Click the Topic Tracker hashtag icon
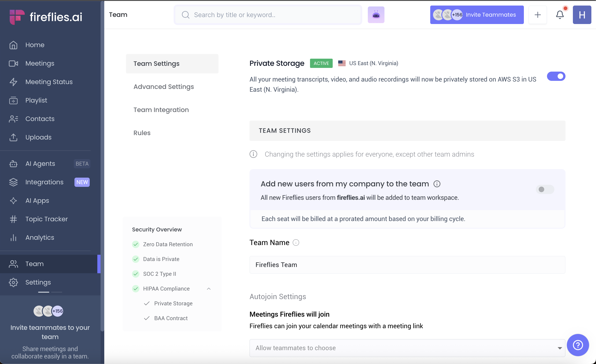This screenshot has height=364, width=596. (13, 219)
